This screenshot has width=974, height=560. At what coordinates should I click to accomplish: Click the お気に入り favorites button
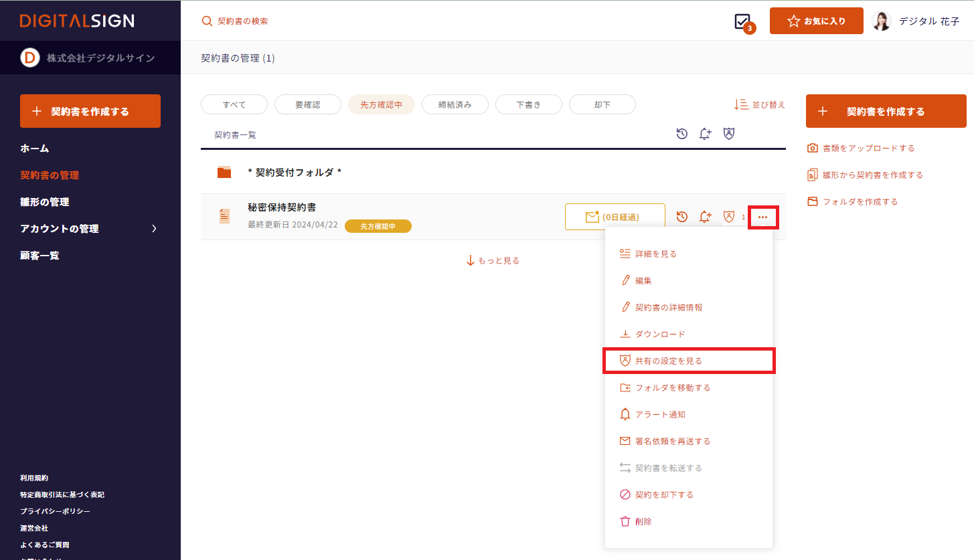tap(816, 21)
